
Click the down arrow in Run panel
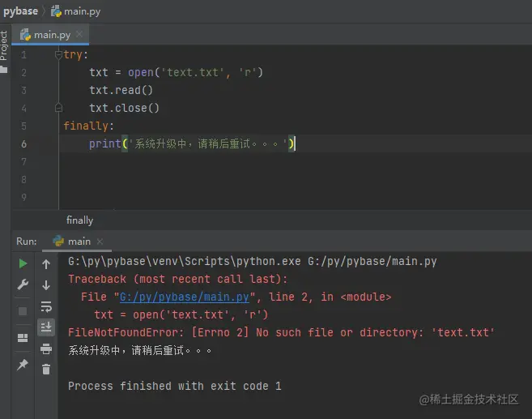pyautogui.click(x=46, y=285)
